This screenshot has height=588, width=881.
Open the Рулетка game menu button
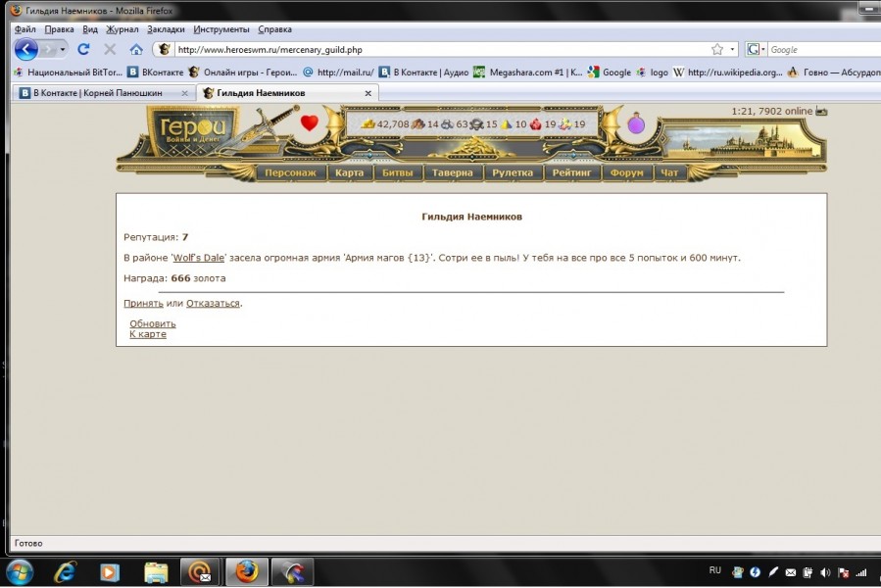513,172
